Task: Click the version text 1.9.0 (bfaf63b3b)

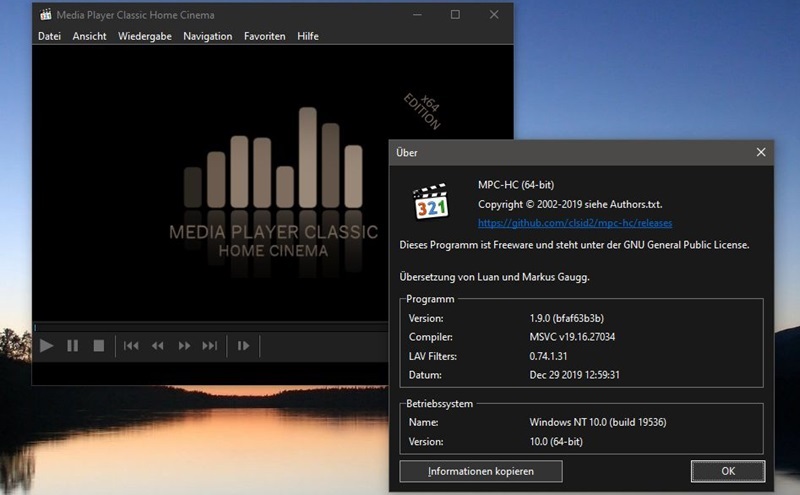Action: pyautogui.click(x=566, y=318)
